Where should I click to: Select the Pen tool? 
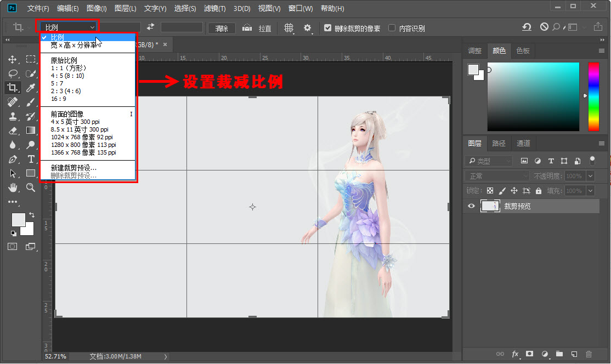[13, 159]
